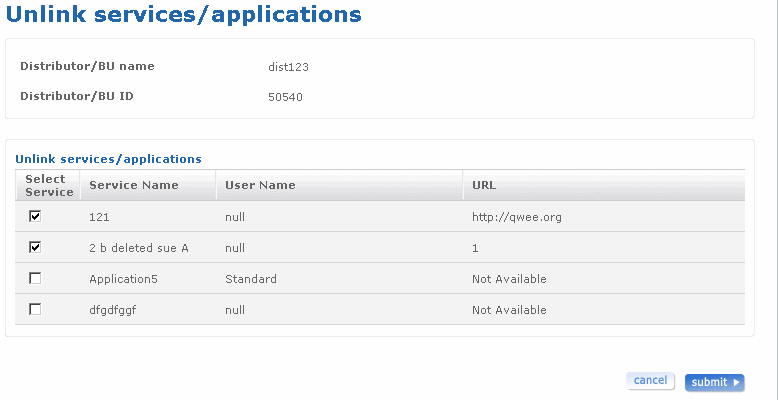Viewport: 778px width, 400px height.
Task: Click the 'Standard' user name cell
Action: (251, 279)
